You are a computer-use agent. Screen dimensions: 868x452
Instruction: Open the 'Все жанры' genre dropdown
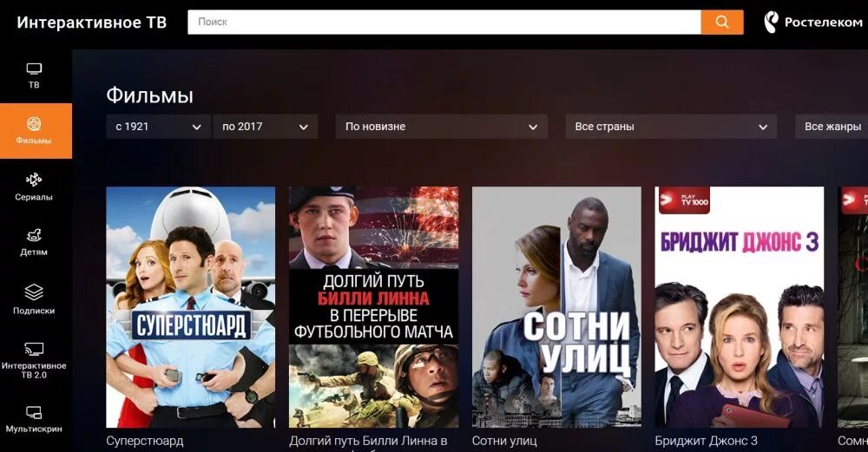point(832,127)
